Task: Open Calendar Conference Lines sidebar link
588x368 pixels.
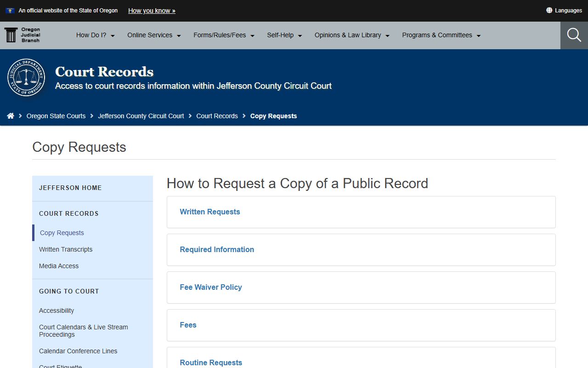Action: point(78,351)
